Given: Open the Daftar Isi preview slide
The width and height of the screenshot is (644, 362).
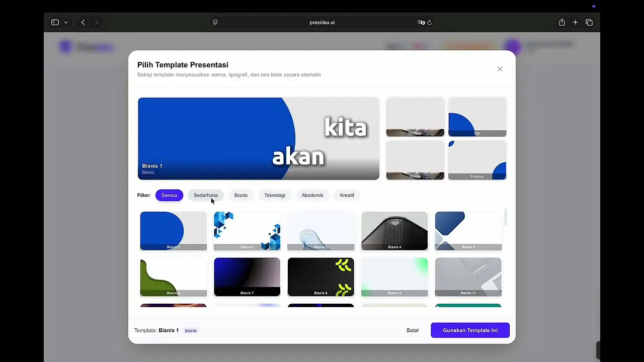Looking at the screenshot, I should [x=416, y=117].
